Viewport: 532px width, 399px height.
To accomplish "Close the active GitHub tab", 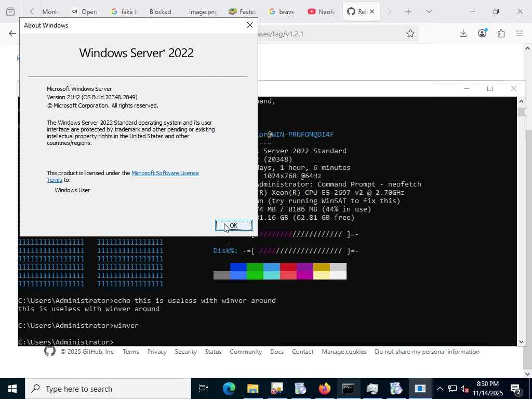I will pos(372,12).
